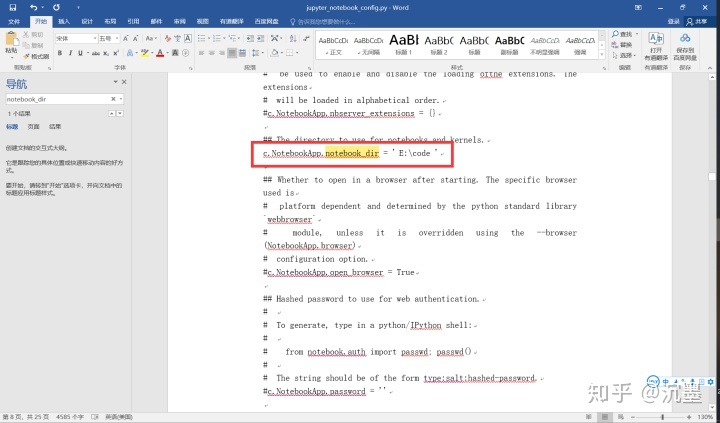Click the Shrink Font icon
The height and width of the screenshot is (423, 720).
135,39
